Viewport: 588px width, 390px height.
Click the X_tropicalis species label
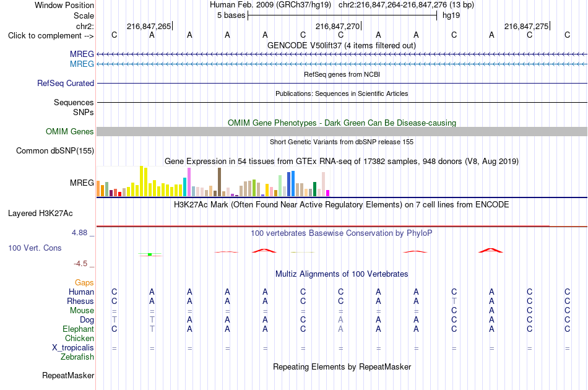[x=73, y=348]
